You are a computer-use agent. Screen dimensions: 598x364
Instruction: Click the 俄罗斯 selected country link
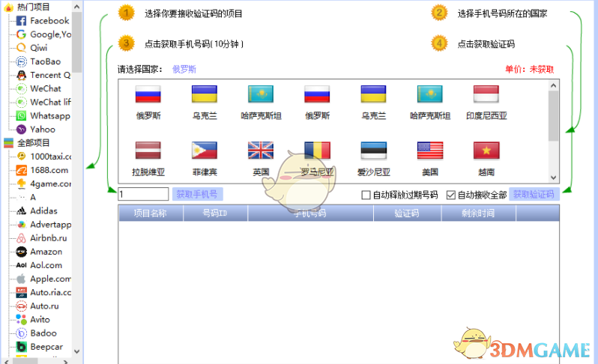[x=184, y=70]
